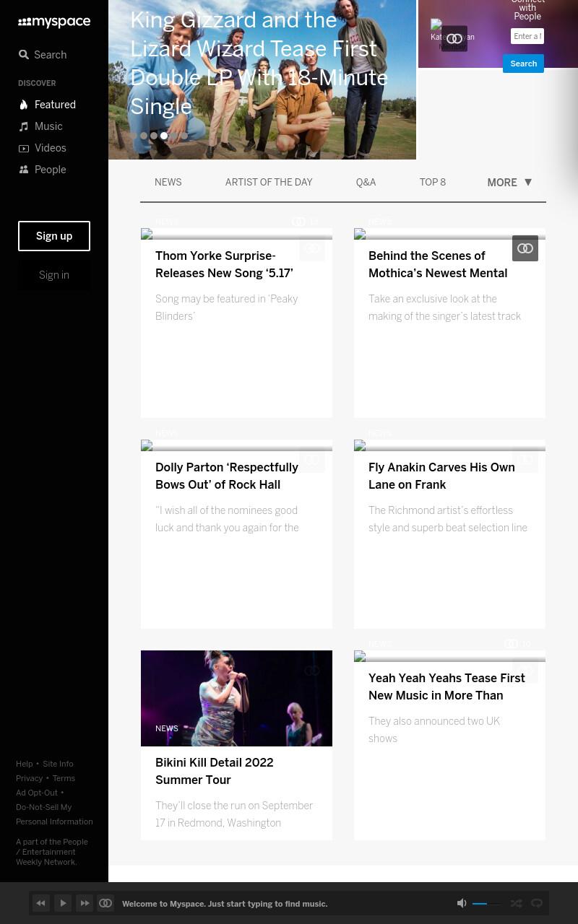Open the People section
The image size is (578, 924).
coord(42,170)
